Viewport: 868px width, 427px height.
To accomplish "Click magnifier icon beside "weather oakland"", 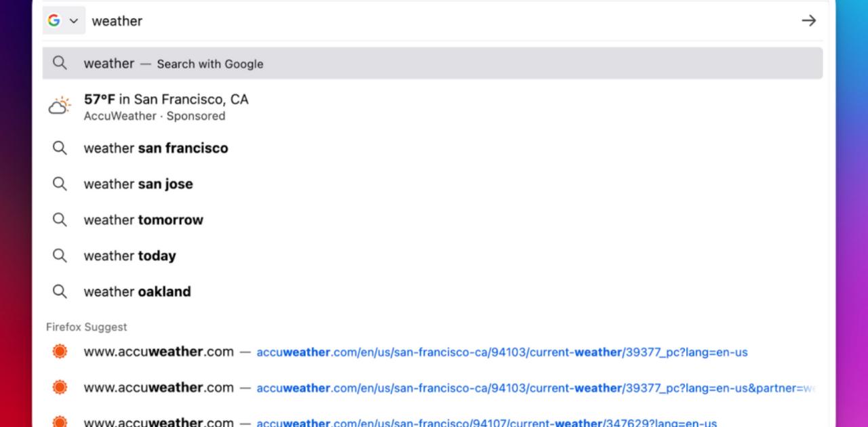I will [x=60, y=291].
